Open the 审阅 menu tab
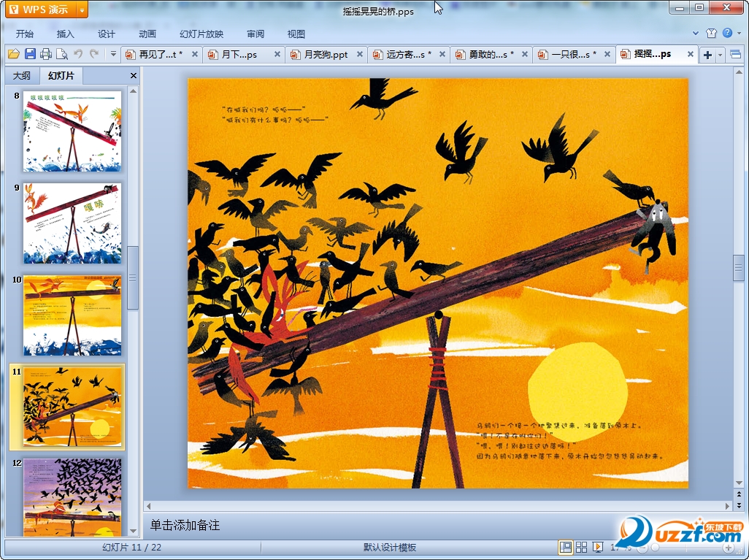Viewport: 749px width, 560px height. (256, 34)
